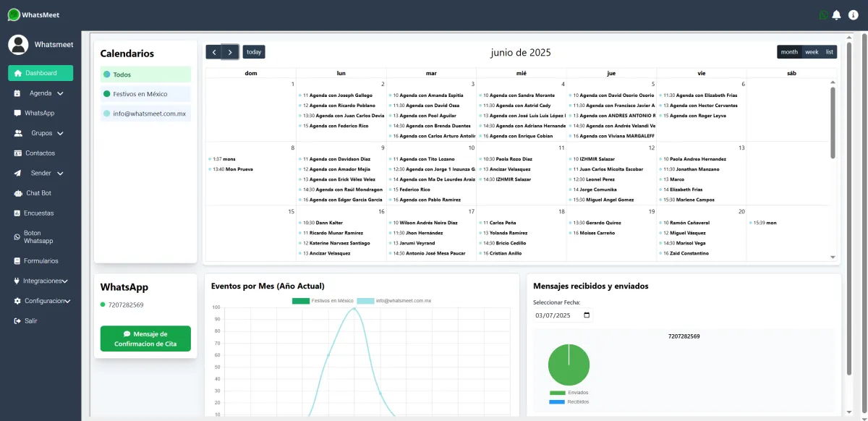Viewport: 868px width, 421px height.
Task: Open notifications bell icon in header
Action: tap(836, 14)
